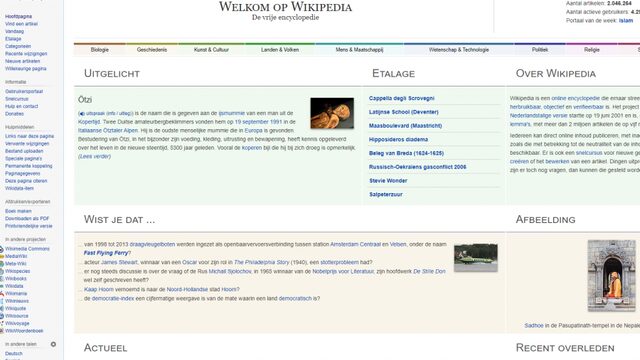Viewport: 640px width, 360px height.
Task: Open the Mens & Maatschappij portal tab
Action: point(359,50)
